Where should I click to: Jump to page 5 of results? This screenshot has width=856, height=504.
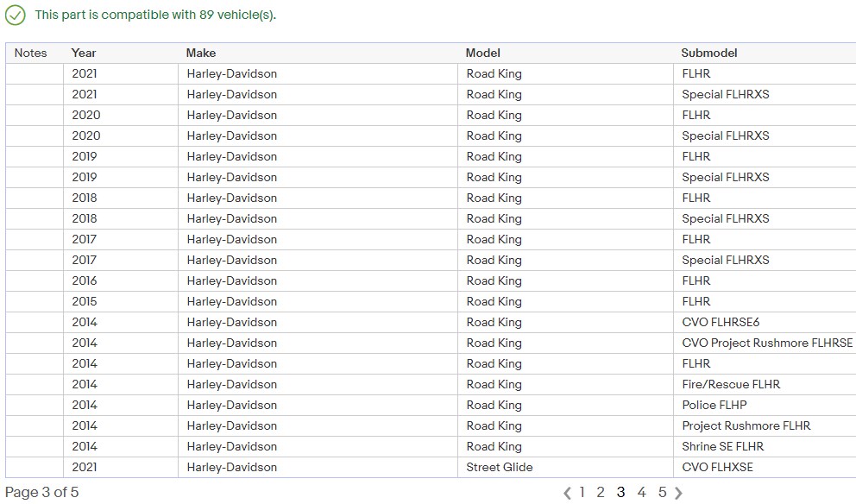coord(662,492)
